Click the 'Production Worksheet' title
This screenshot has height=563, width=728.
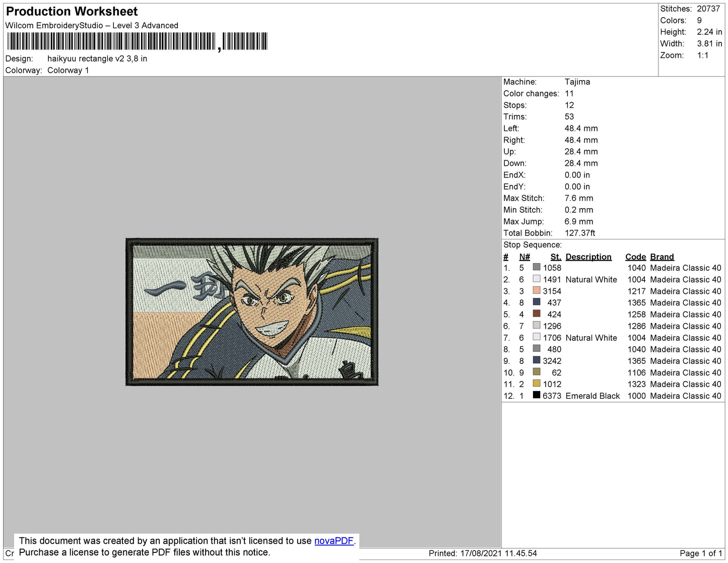point(72,12)
